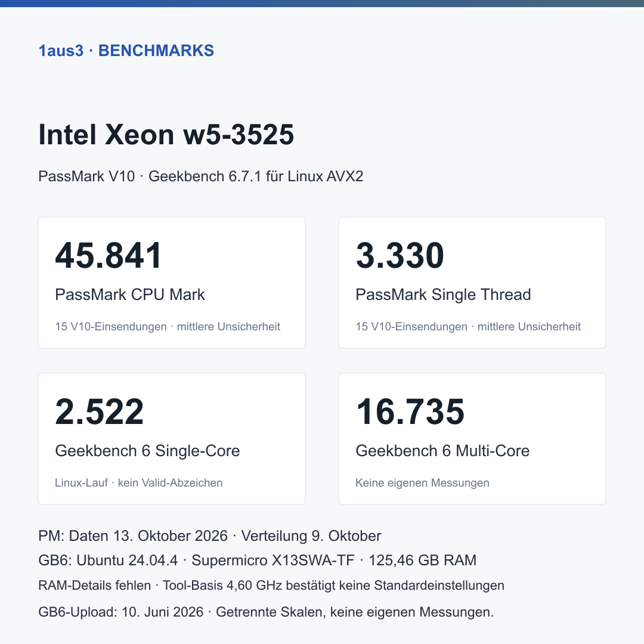This screenshot has height=644, width=644.
Task: Click the PassMark CPU Mark label
Action: coord(130,295)
